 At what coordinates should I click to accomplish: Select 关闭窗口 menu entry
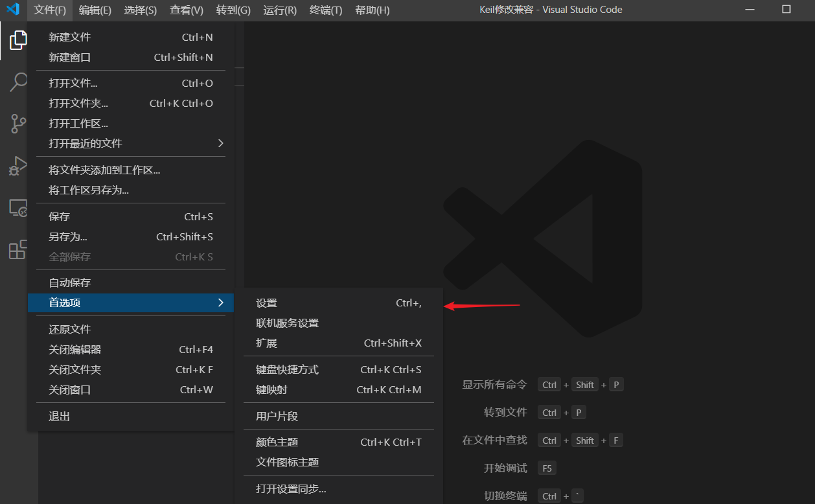[x=131, y=390]
